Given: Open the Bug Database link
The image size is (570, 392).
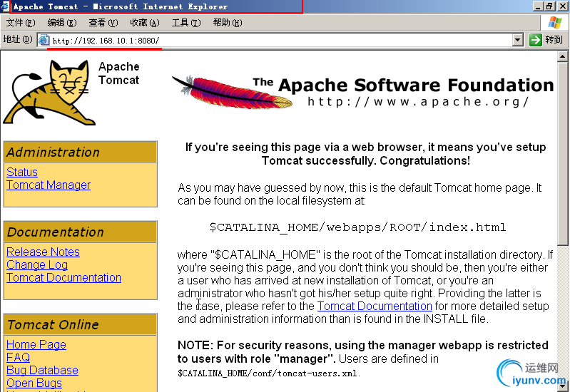Looking at the screenshot, I should tap(42, 370).
